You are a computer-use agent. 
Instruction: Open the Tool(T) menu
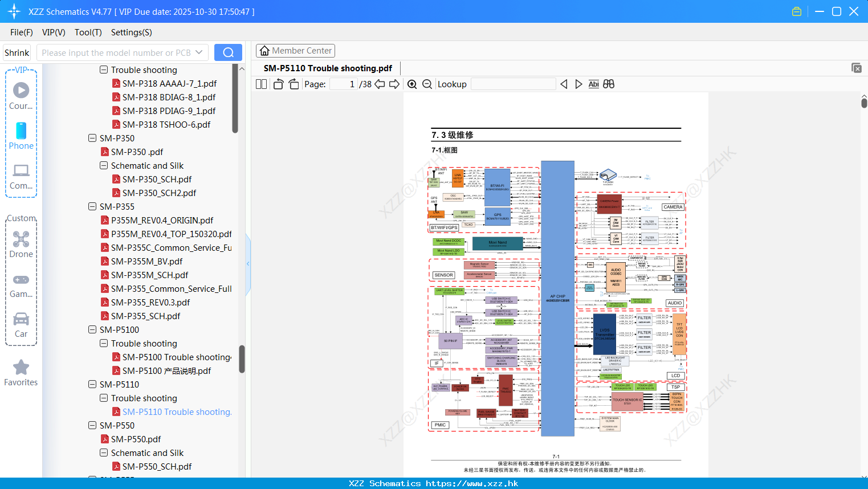click(x=88, y=32)
